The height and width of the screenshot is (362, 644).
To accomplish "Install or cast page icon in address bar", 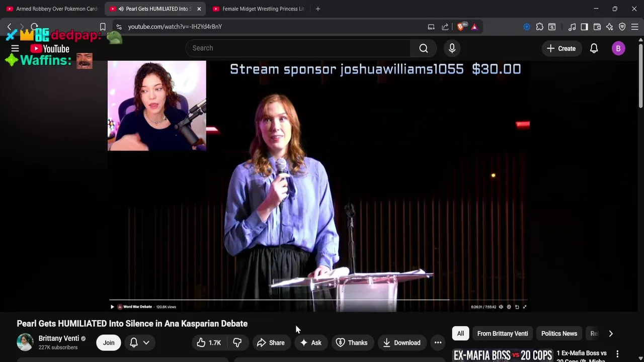I will [x=431, y=27].
